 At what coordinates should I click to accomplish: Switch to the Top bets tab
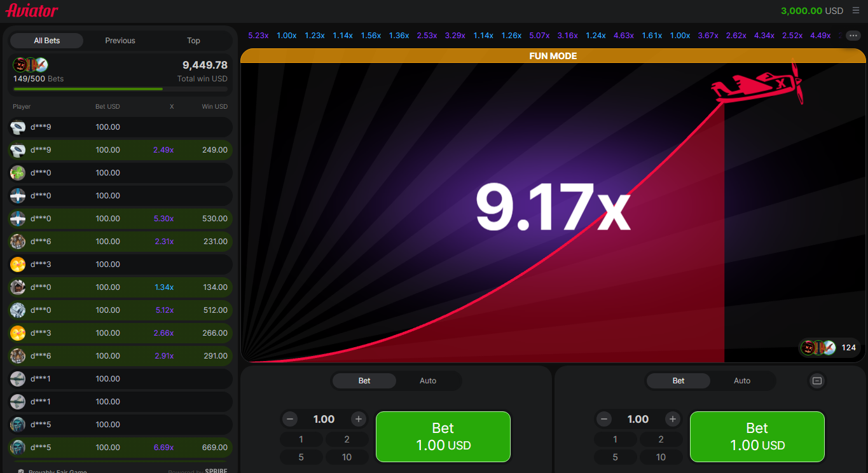pos(193,41)
